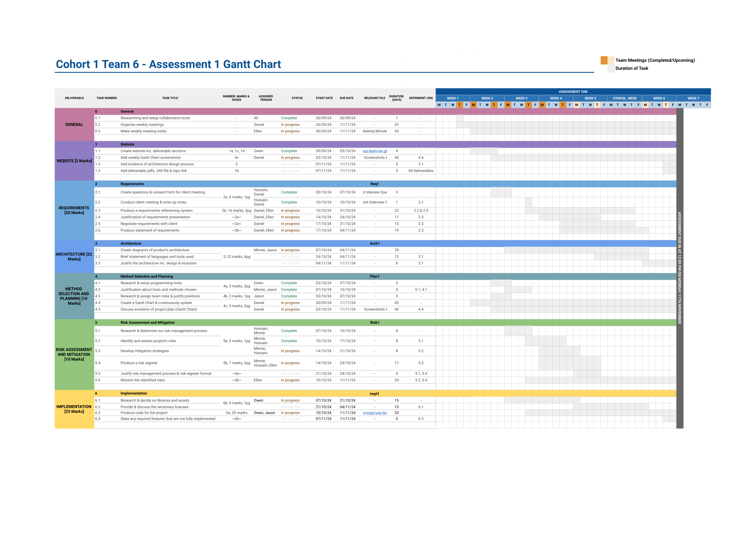Select the chart title 'Cohort 1 Team 6 - Assessment 1 Gantt Chart'
Viewport: 756px width, 534px height.
coord(168,64)
